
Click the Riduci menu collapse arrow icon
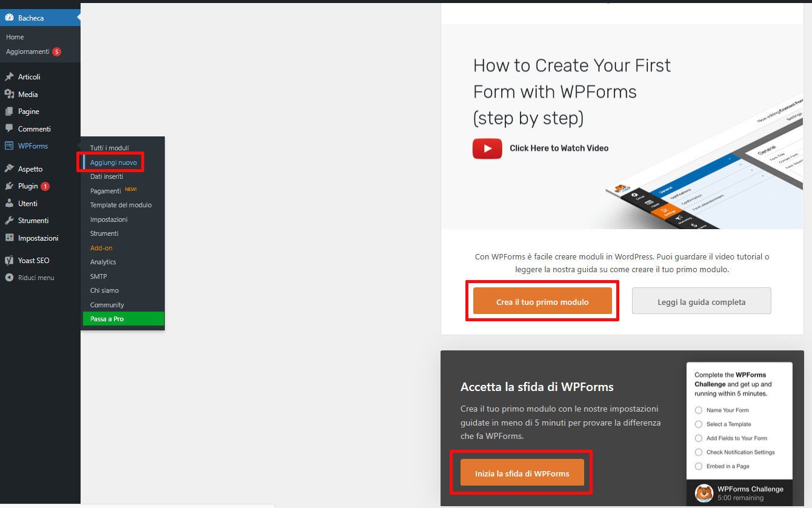coord(9,278)
